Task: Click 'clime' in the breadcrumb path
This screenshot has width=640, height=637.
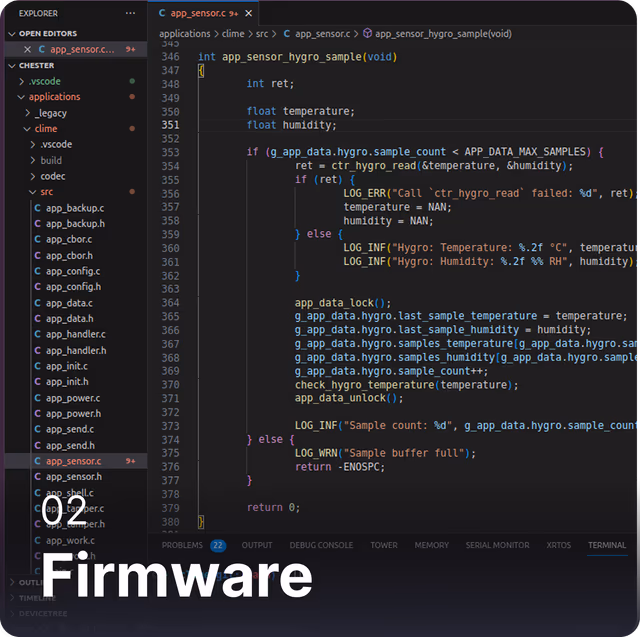Action: 233,34
